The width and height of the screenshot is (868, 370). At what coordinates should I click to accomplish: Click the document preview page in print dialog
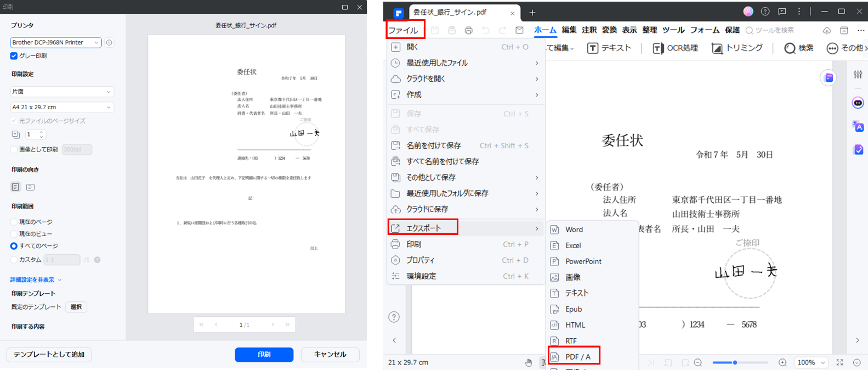pos(246,174)
